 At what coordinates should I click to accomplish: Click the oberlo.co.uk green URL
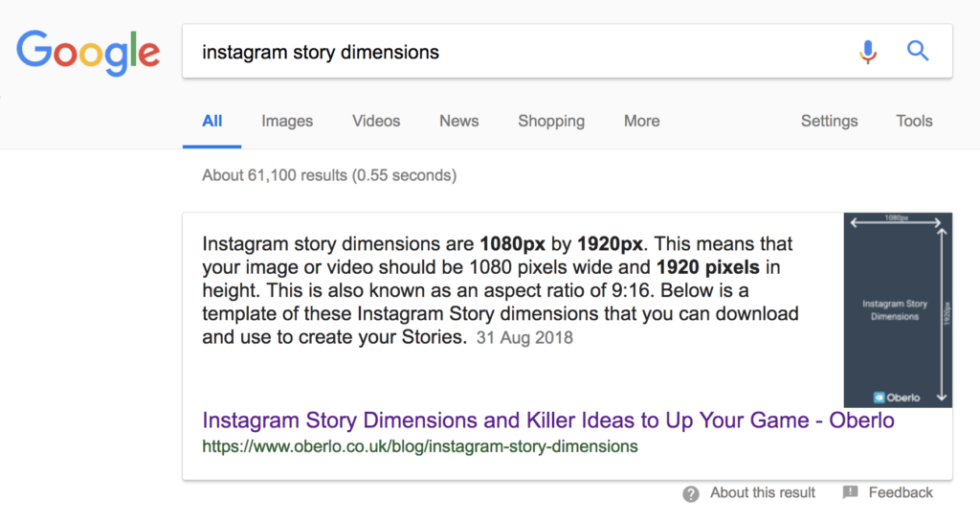[420, 446]
